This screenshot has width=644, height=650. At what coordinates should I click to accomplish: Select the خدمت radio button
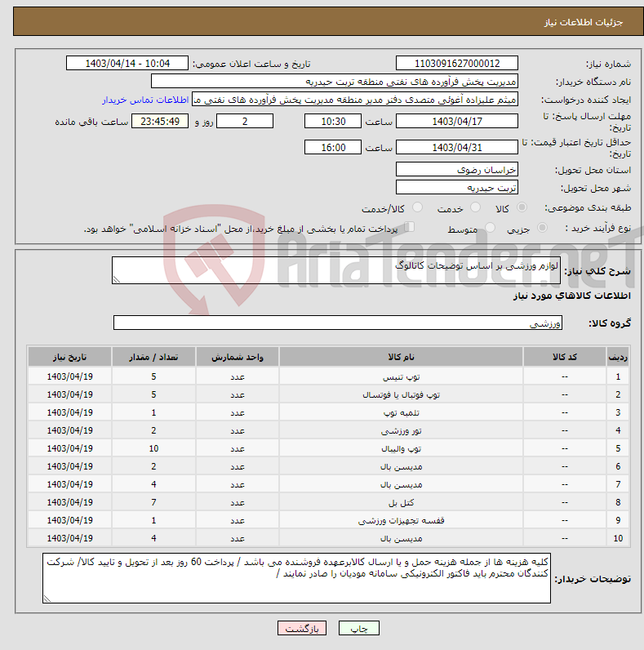click(x=475, y=207)
